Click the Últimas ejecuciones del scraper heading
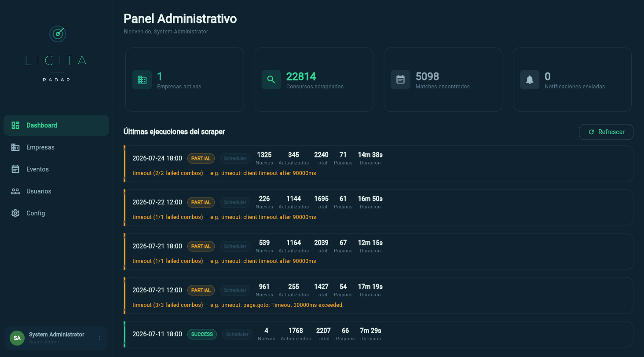This screenshot has width=644, height=357. point(174,131)
